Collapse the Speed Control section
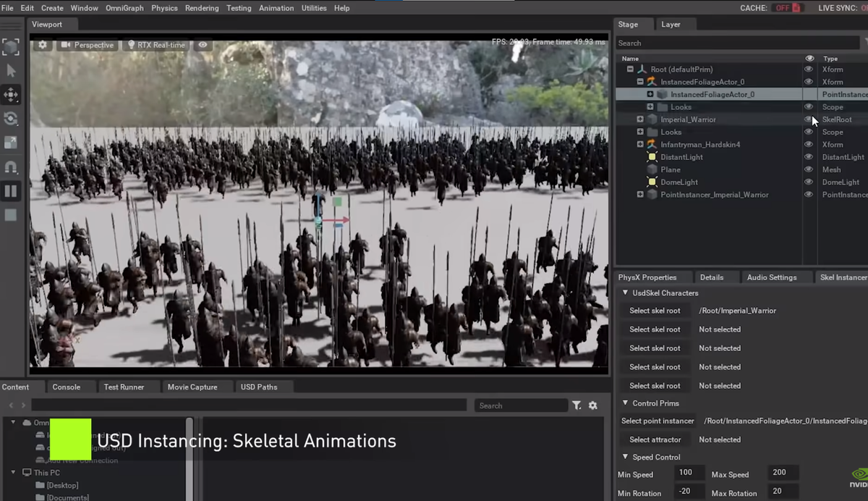Screen dimensions: 868x501 [x=626, y=457]
